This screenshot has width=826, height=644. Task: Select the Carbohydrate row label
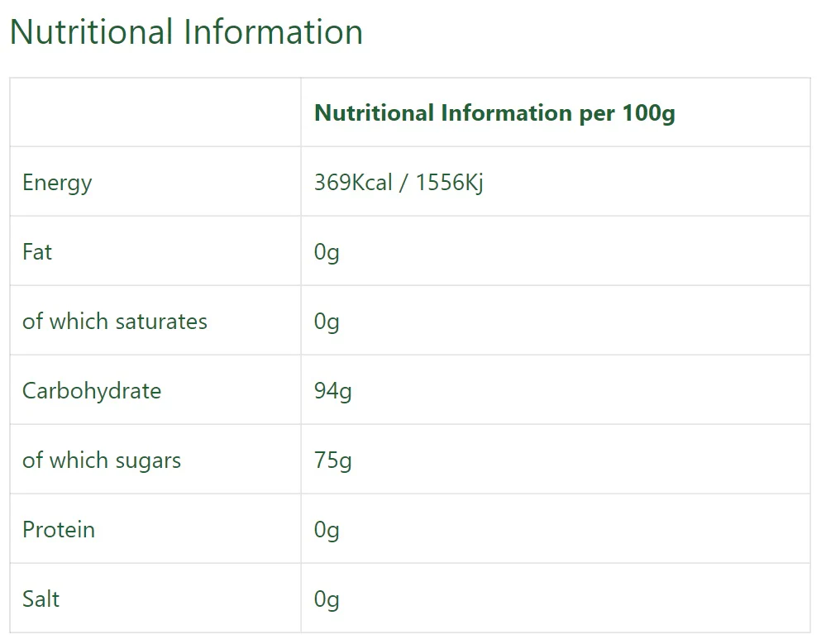click(x=92, y=391)
